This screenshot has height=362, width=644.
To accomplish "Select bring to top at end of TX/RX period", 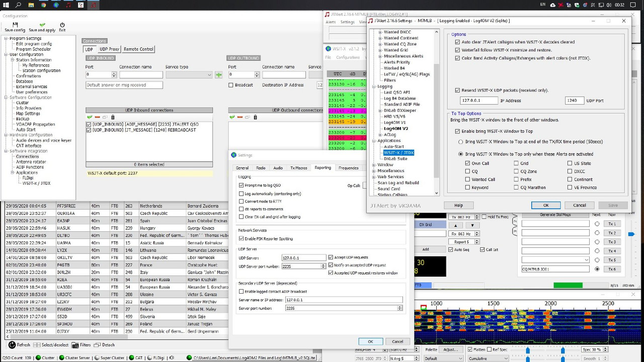I will pyautogui.click(x=461, y=142).
